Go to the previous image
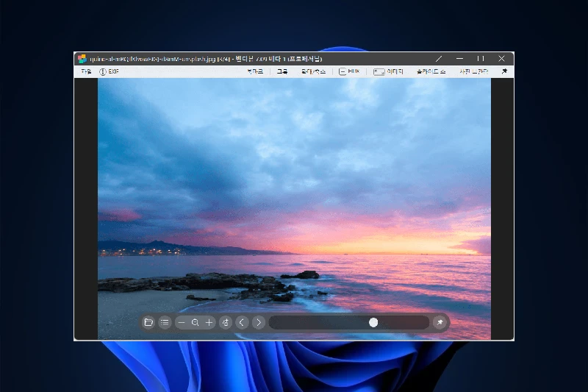The image size is (588, 392). point(242,323)
